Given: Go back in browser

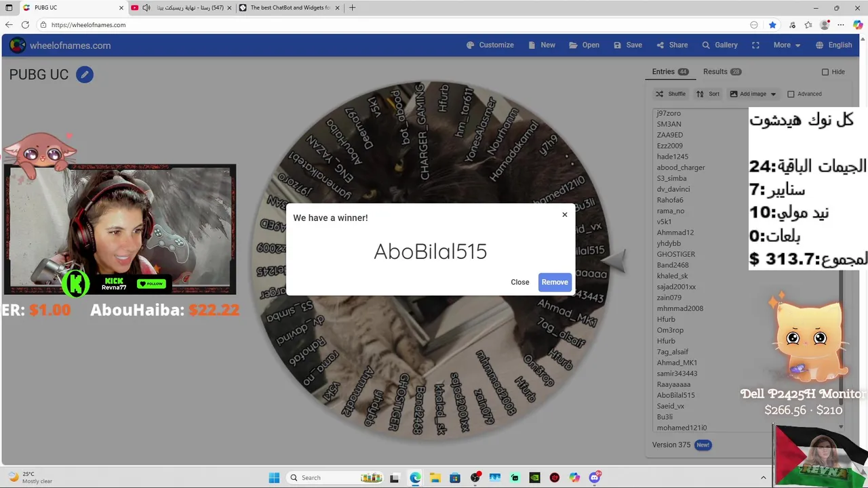Looking at the screenshot, I should pyautogui.click(x=9, y=24).
